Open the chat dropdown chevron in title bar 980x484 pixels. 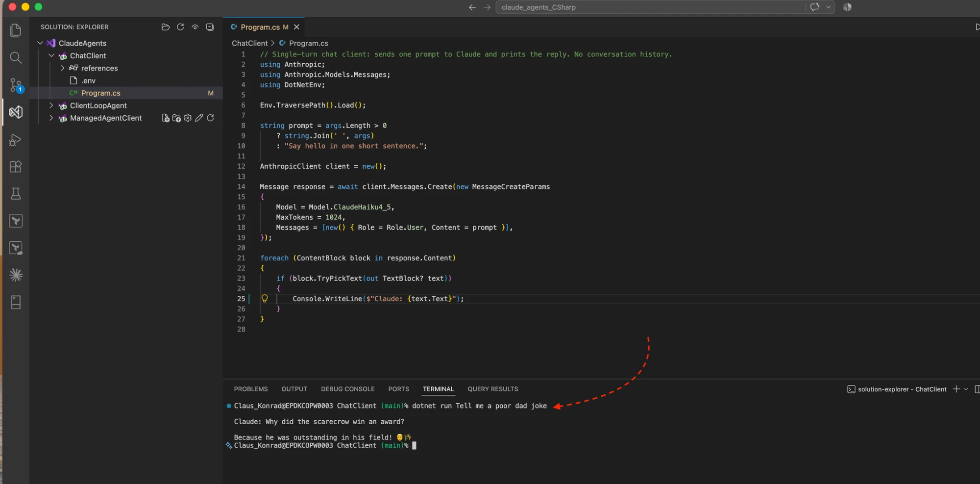828,7
